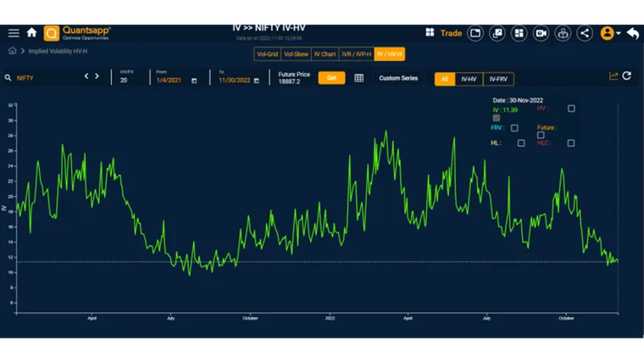This screenshot has height=363, width=644.
Task: Select the IV-HV filter
Action: (x=469, y=79)
